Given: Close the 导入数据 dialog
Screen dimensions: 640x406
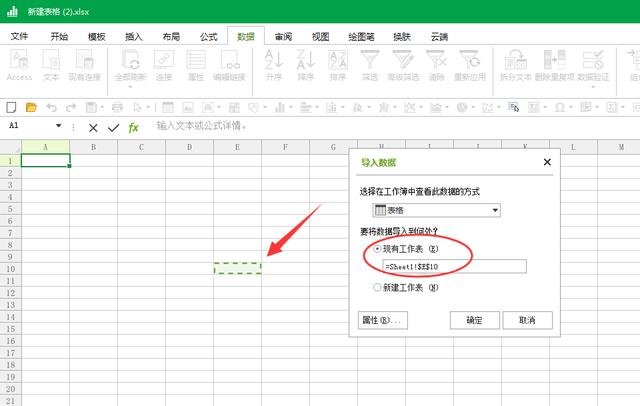Looking at the screenshot, I should coord(547,162).
